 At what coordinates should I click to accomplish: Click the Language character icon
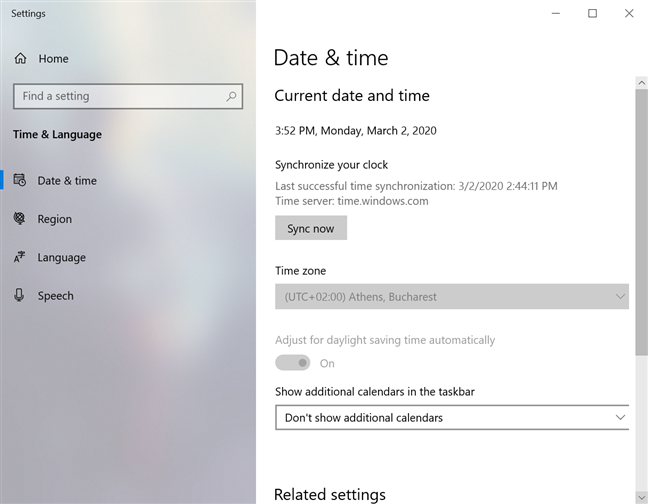tap(19, 257)
